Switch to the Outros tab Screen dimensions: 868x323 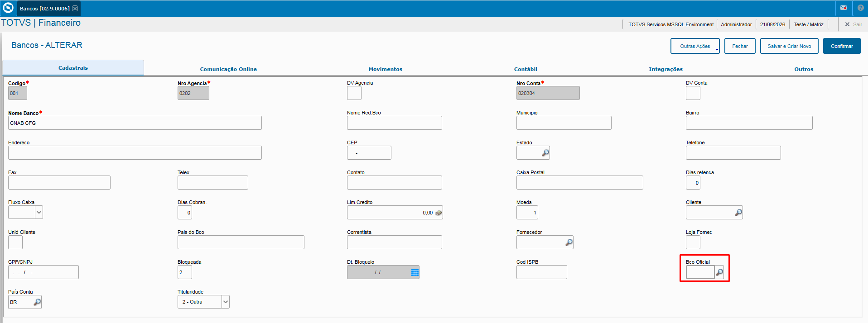pyautogui.click(x=804, y=69)
